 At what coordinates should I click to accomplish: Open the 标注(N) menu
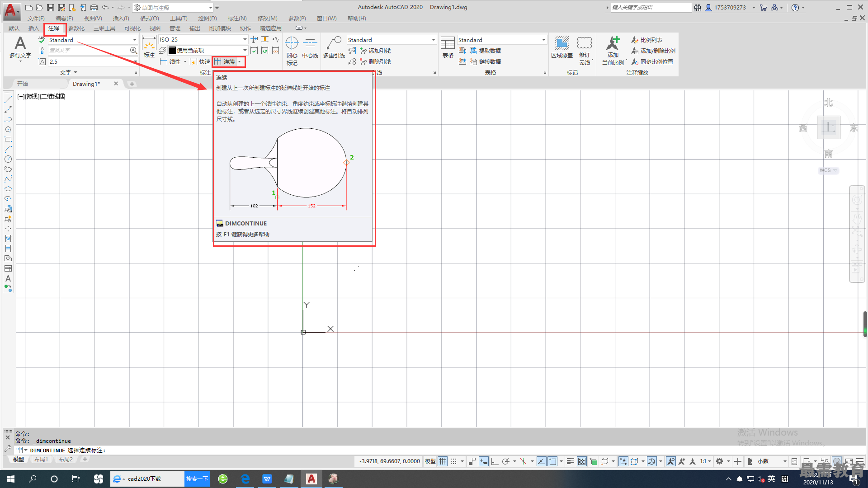237,18
